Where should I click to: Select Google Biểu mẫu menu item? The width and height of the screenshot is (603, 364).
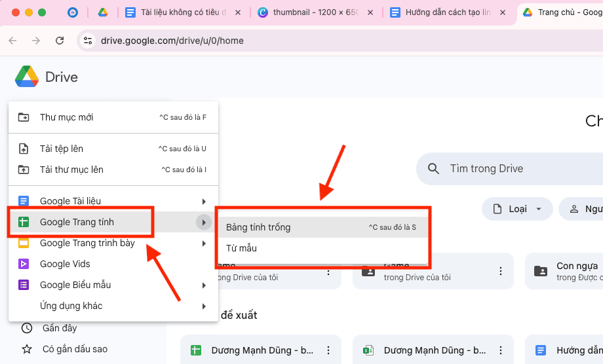113,285
